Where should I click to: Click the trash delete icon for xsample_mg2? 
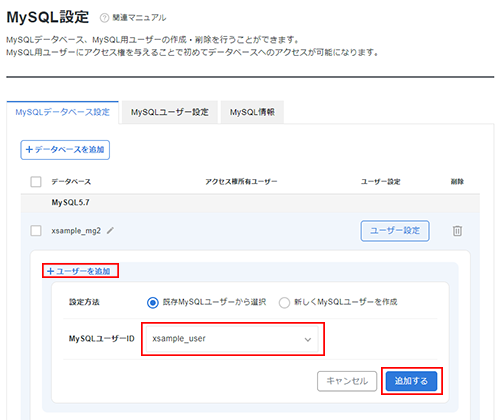coord(457,231)
